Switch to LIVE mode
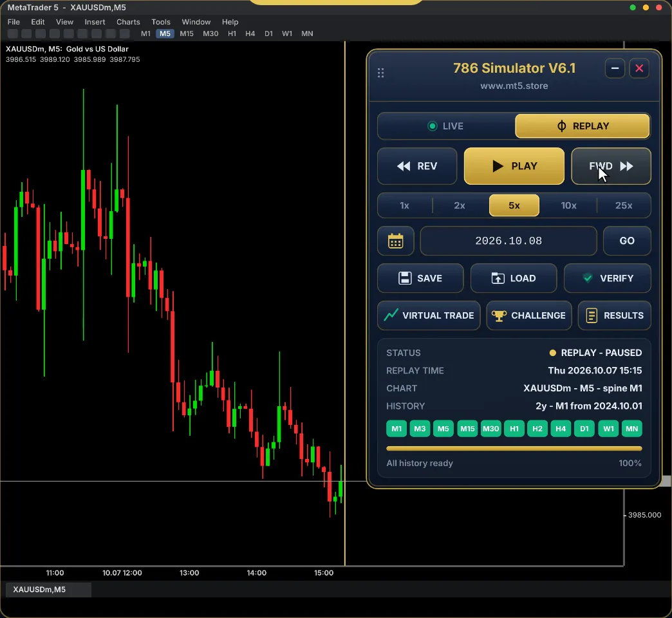The image size is (672, 618). (446, 126)
